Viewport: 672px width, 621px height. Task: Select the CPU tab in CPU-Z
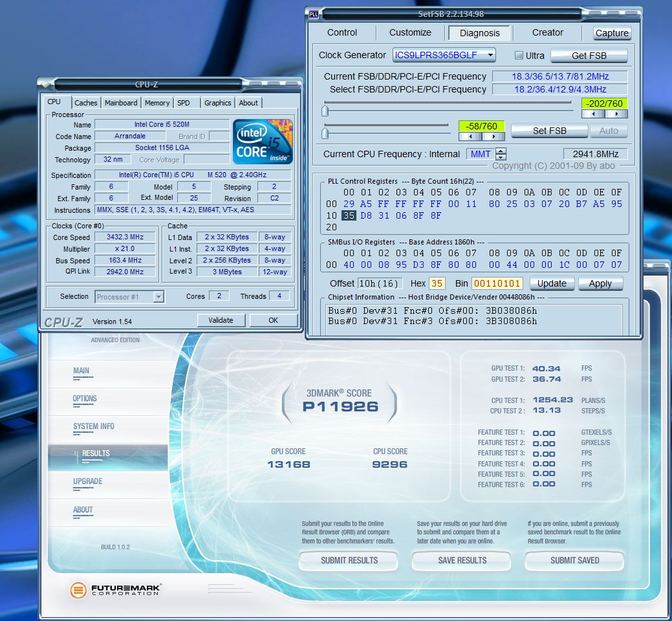pos(54,102)
